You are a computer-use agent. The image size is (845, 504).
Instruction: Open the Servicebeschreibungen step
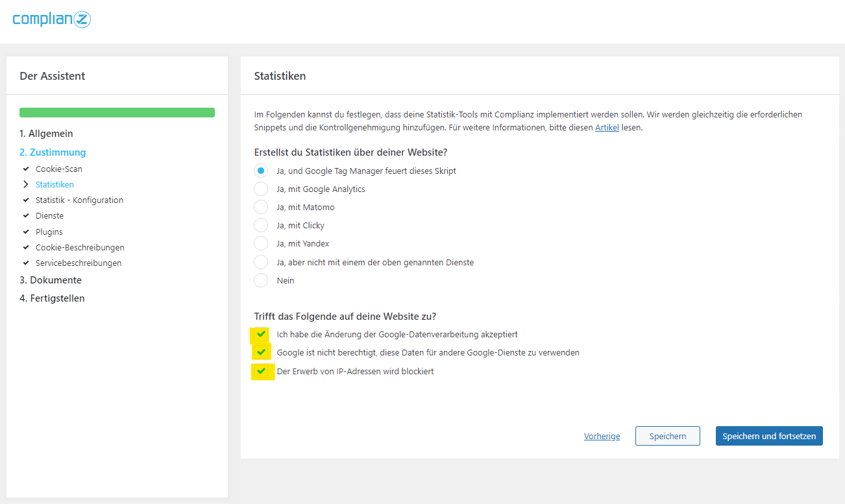[x=79, y=263]
